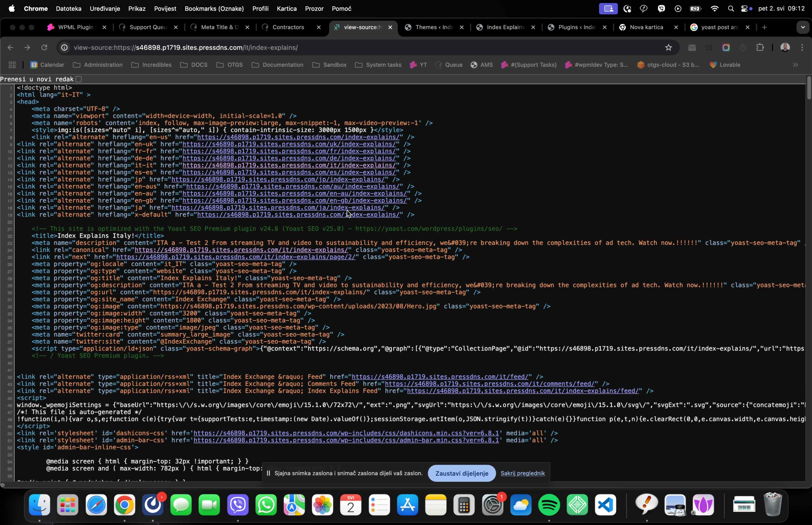Open the Lovable bookmark
This screenshot has width=812, height=525.
[x=724, y=65]
